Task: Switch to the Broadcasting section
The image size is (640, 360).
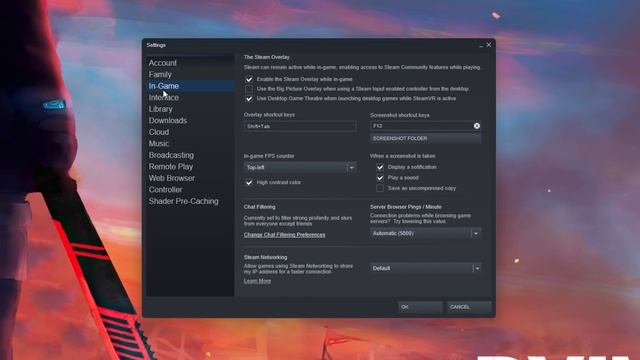Action: point(171,155)
